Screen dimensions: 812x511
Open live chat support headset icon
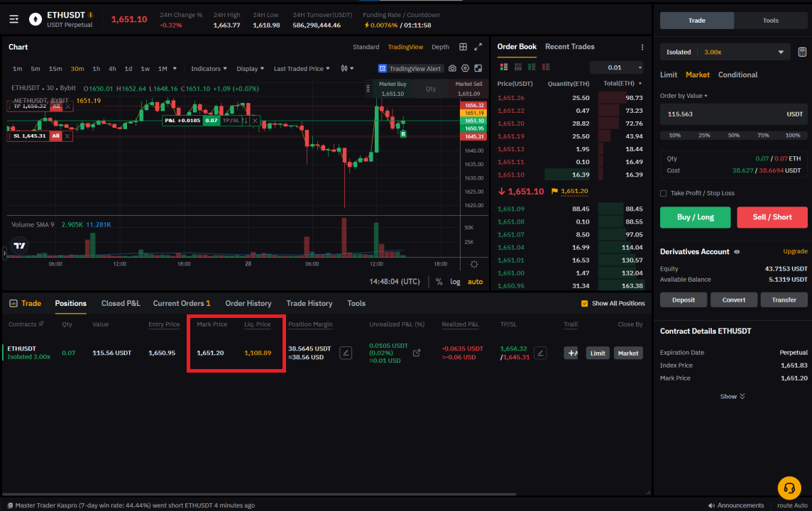[789, 488]
